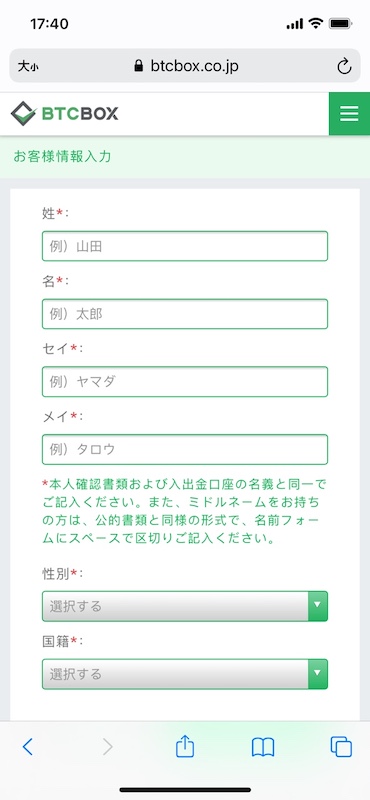Reload page with the refresh icon
Image resolution: width=370 pixels, height=800 pixels.
click(344, 66)
